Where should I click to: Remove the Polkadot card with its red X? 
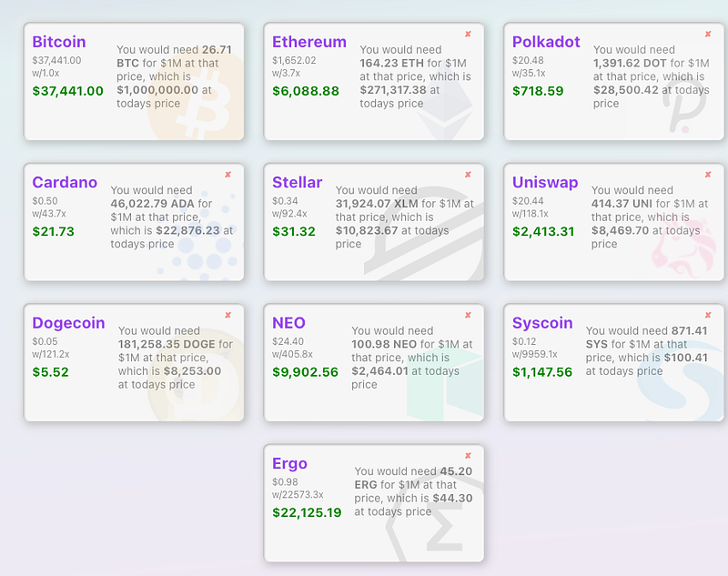click(708, 34)
